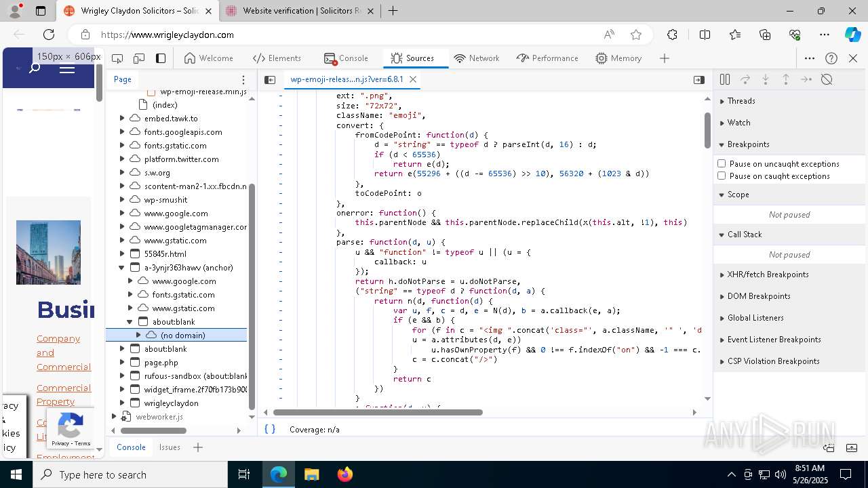Select the (index) file

(165, 105)
